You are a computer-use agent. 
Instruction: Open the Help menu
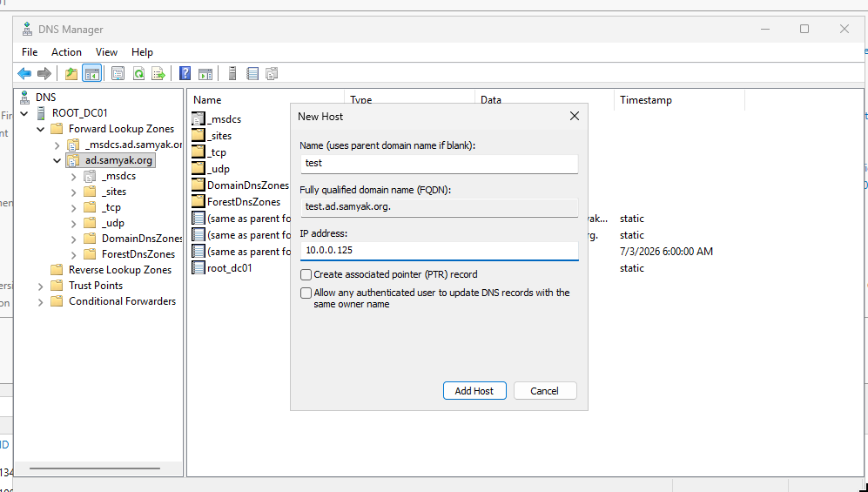[x=142, y=52]
